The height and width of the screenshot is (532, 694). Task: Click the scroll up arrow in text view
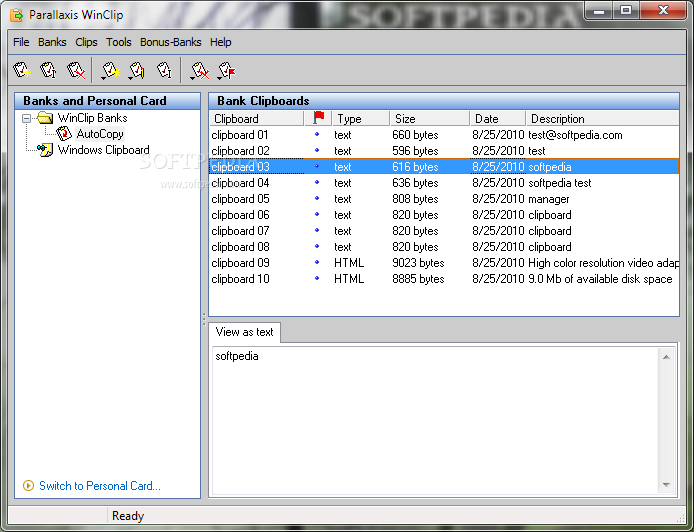coord(666,357)
